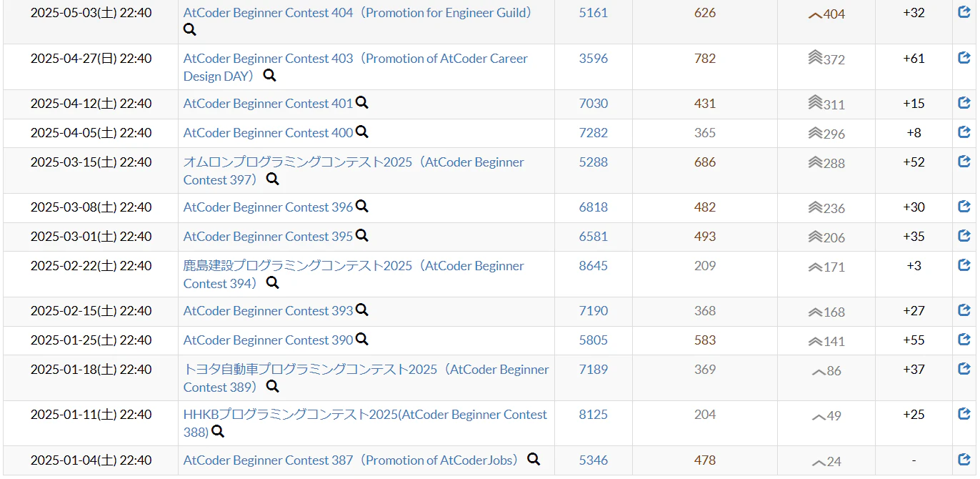The image size is (980, 479).
Task: Click share icon in 2025-02-15 row
Action: point(964,310)
